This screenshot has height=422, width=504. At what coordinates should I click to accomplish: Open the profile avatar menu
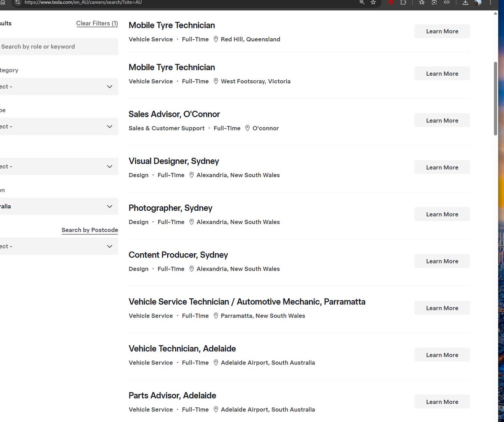coord(478,2)
